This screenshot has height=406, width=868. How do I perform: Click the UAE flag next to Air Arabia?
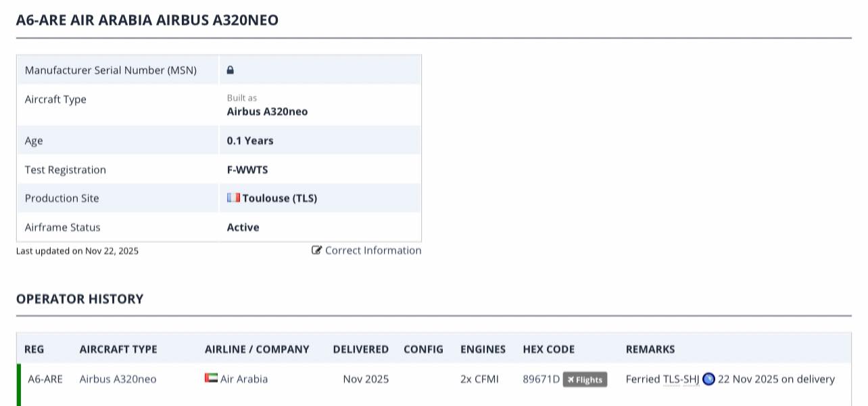[211, 378]
